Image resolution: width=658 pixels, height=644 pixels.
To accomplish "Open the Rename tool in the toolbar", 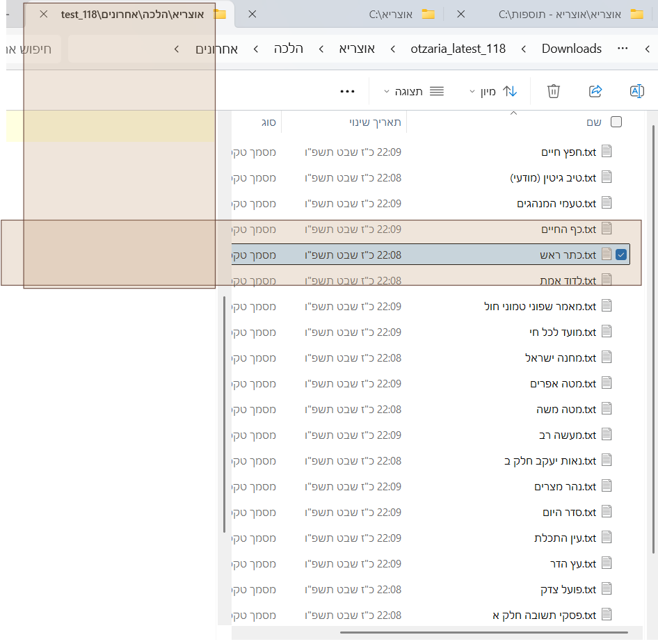I will tap(637, 91).
